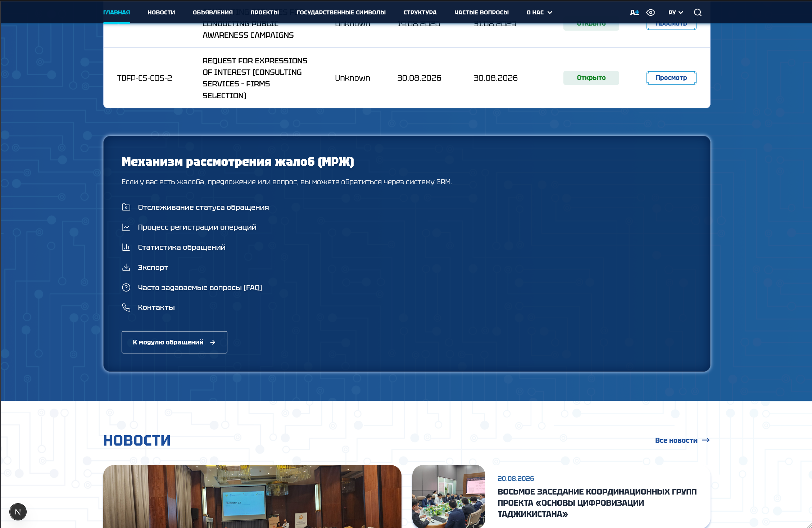Click the Открыто status badge for TDFP-CS-CQS-2

591,78
